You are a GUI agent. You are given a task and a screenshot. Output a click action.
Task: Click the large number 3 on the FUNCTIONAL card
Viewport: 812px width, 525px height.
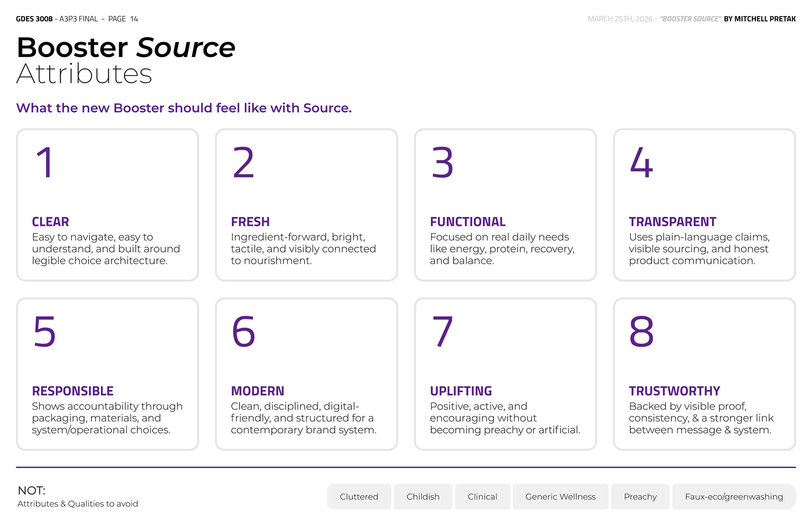[442, 163]
